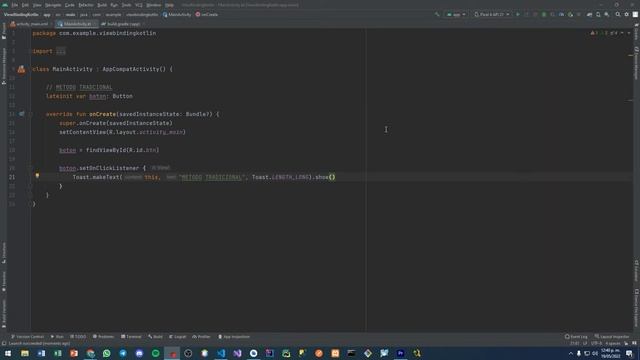This screenshot has width=640, height=360.
Task: Collapse the onCreate function fold marker
Action: coord(31,114)
